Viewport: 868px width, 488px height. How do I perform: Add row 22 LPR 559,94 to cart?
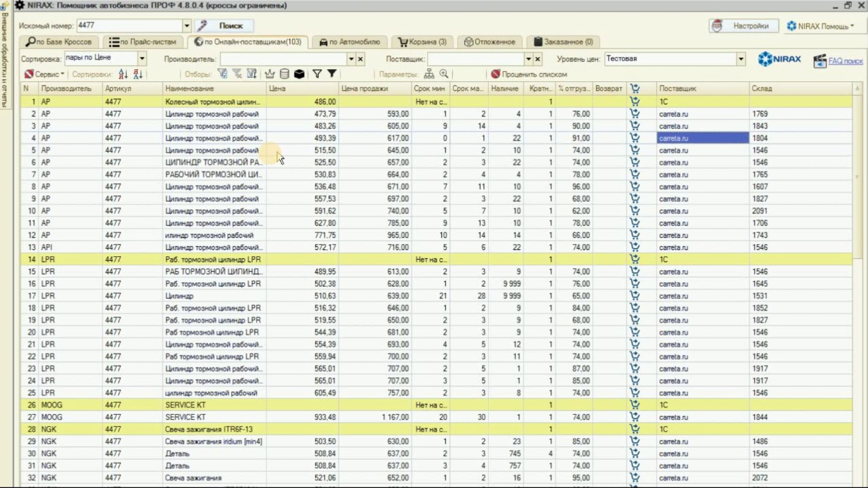(x=635, y=357)
